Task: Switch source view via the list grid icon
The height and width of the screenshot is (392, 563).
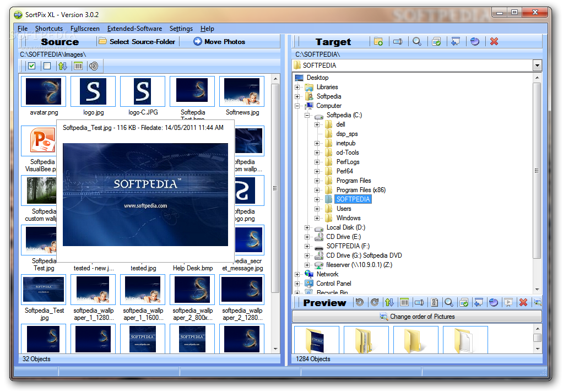Action: pos(78,66)
